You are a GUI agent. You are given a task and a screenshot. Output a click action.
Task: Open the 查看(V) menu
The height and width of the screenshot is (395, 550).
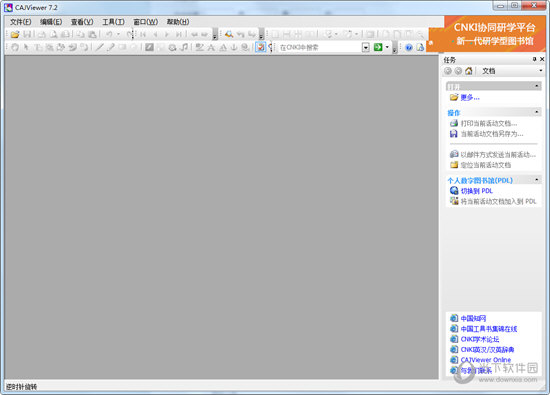click(x=82, y=22)
